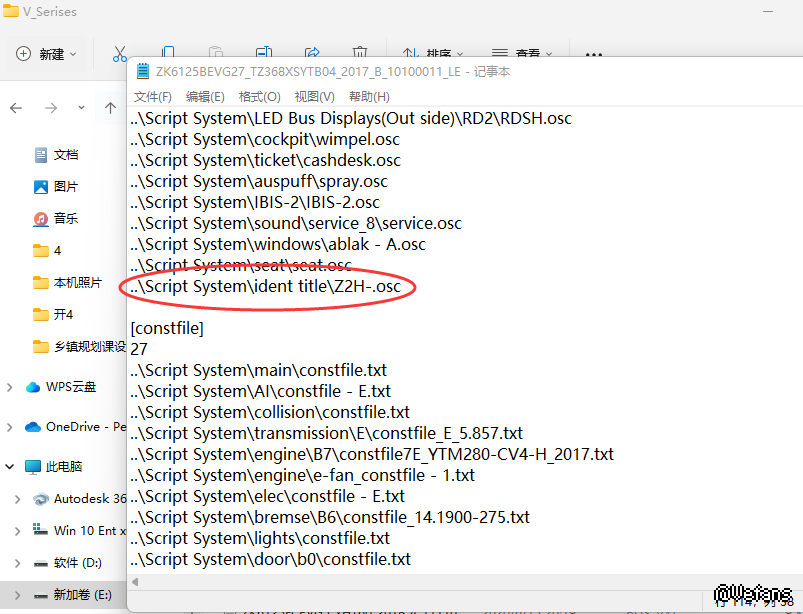Collapse the 此电脑 (This PC) node
This screenshot has height=614, width=803.
(x=10, y=467)
